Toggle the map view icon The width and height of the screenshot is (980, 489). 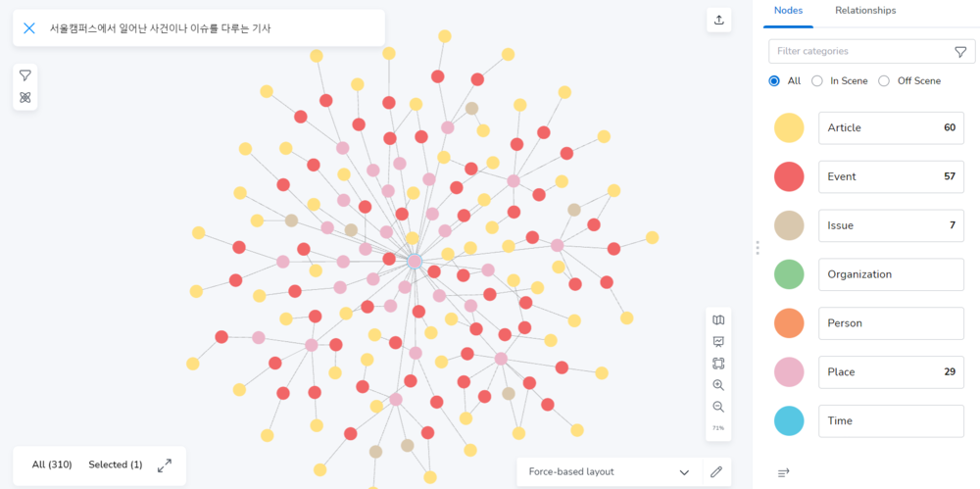[x=718, y=319]
